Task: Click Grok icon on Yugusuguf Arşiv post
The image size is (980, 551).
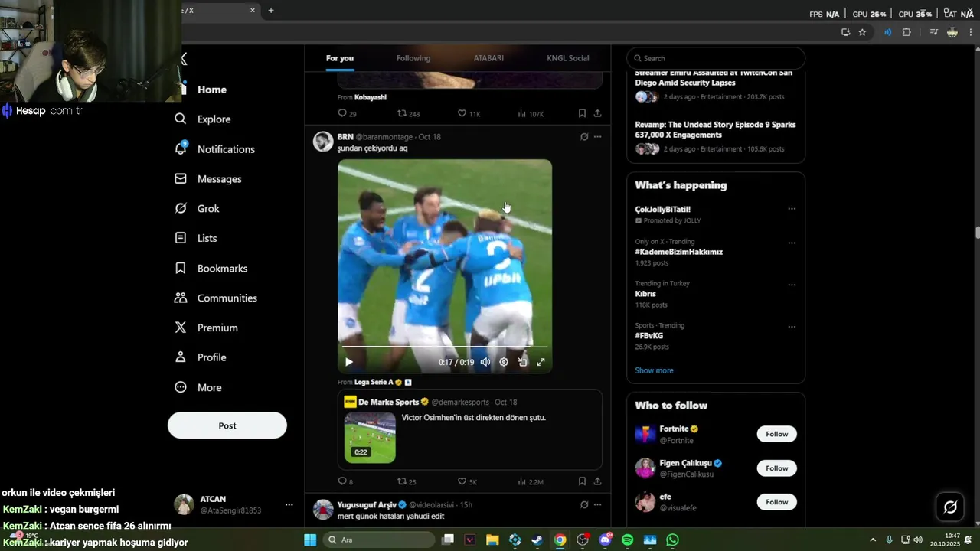Action: coord(584,505)
